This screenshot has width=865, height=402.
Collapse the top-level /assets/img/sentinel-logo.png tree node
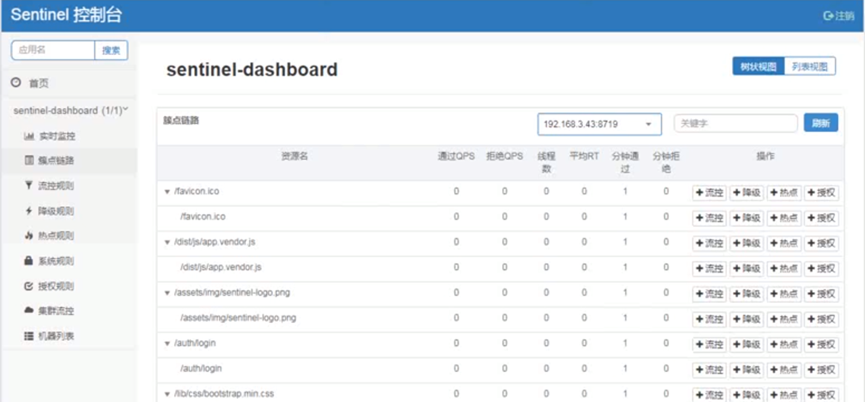point(167,293)
